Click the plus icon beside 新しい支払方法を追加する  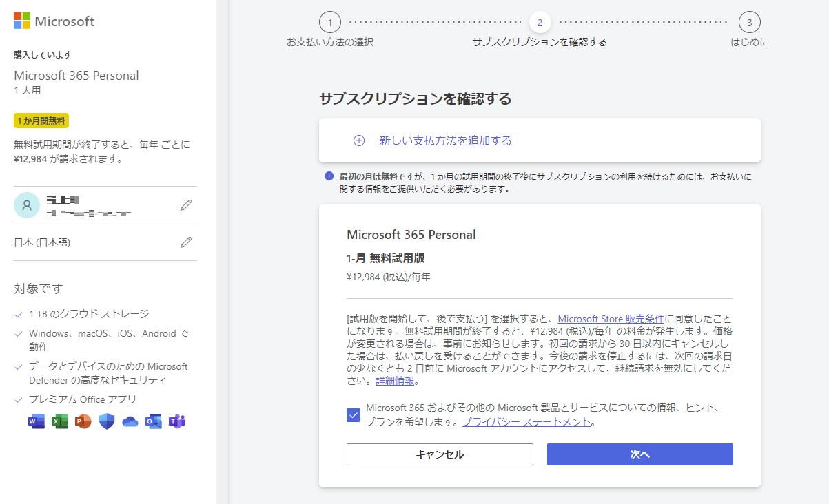358,139
